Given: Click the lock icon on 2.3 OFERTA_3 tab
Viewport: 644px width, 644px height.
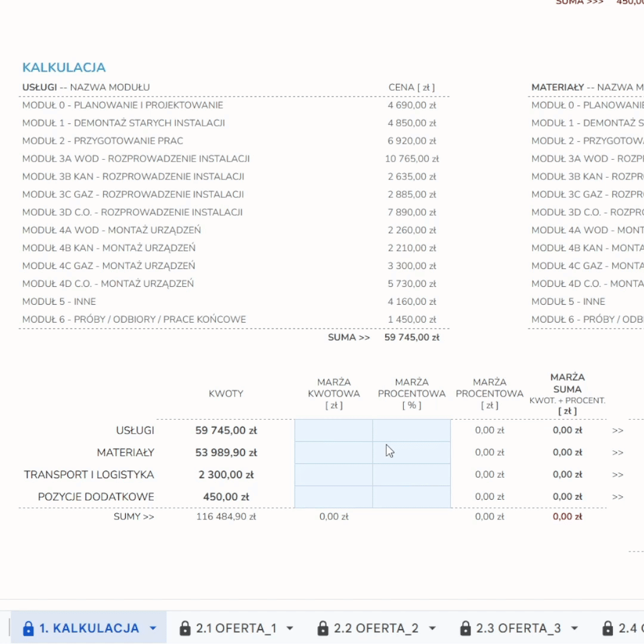Looking at the screenshot, I should 465,628.
